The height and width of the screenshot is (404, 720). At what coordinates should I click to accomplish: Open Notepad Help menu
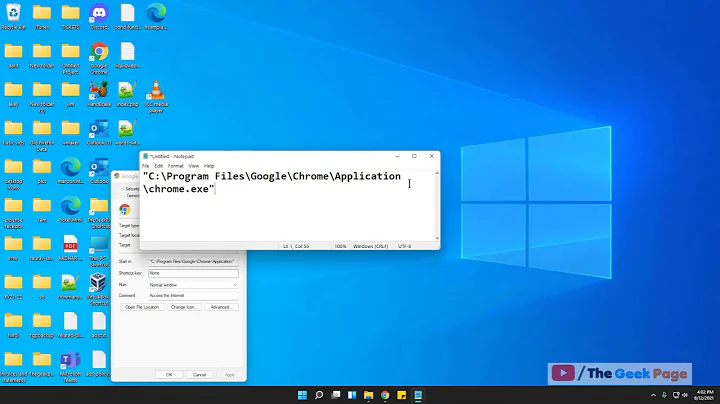click(x=209, y=166)
